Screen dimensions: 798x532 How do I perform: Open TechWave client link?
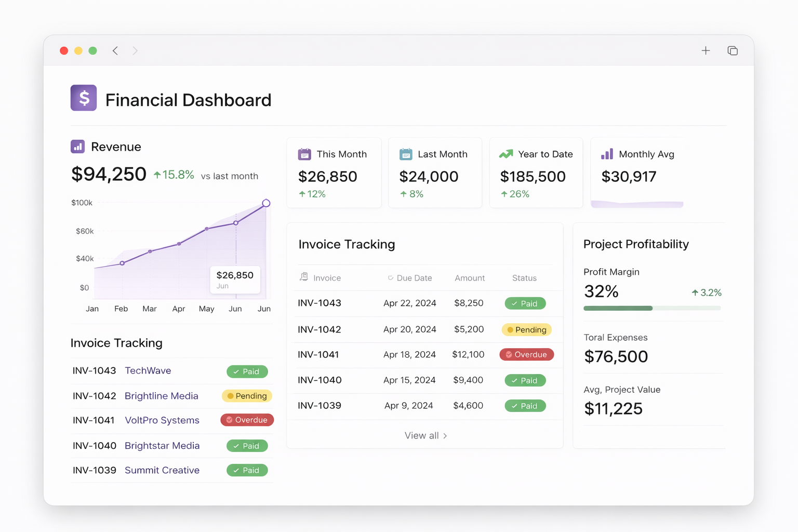148,370
